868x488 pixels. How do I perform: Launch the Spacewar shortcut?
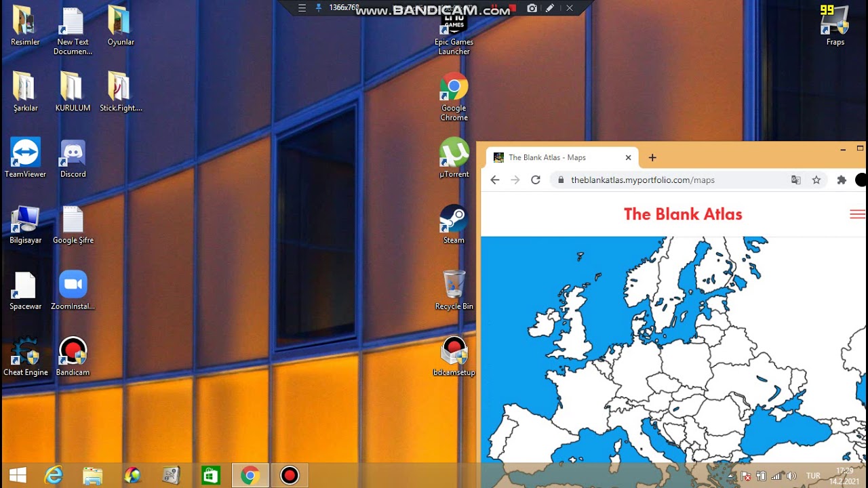(x=25, y=290)
